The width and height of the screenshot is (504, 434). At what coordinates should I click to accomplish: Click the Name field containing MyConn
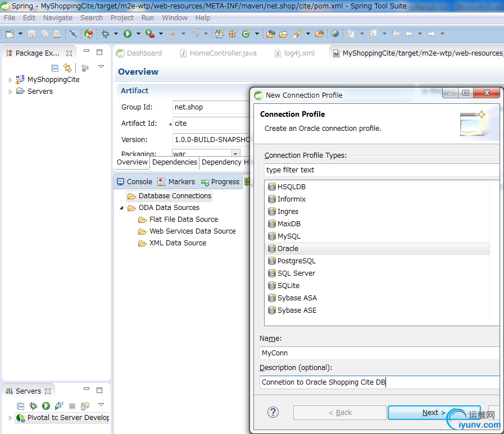tap(379, 353)
